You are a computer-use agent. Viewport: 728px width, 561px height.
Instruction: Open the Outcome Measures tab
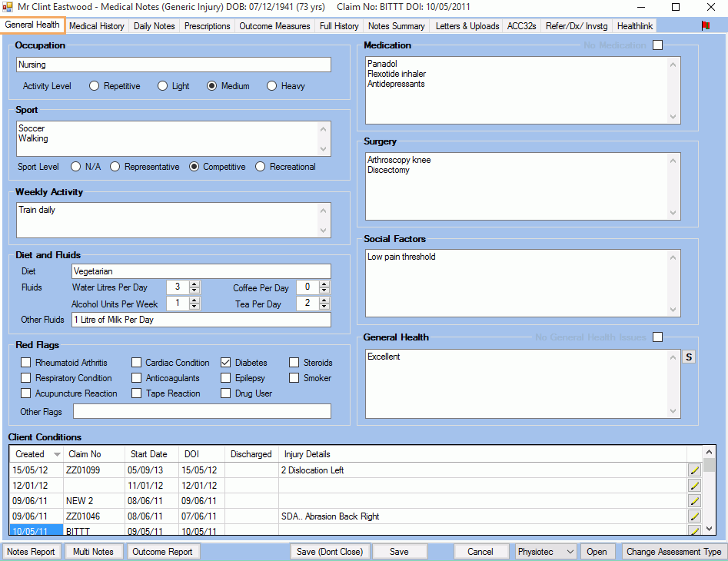[274, 25]
